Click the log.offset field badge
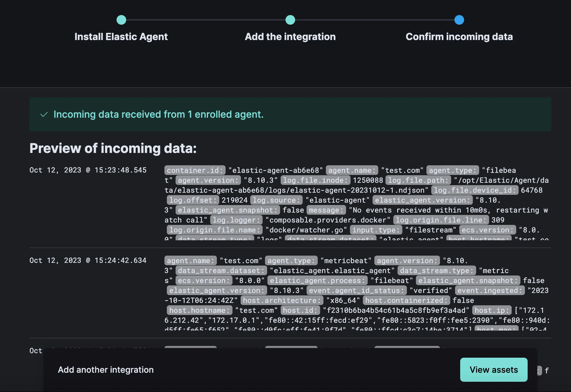The height and width of the screenshot is (392, 571). coord(193,200)
